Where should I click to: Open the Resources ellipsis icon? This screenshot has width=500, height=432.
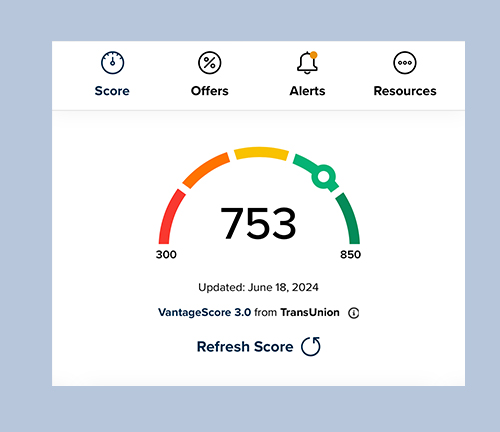(405, 63)
